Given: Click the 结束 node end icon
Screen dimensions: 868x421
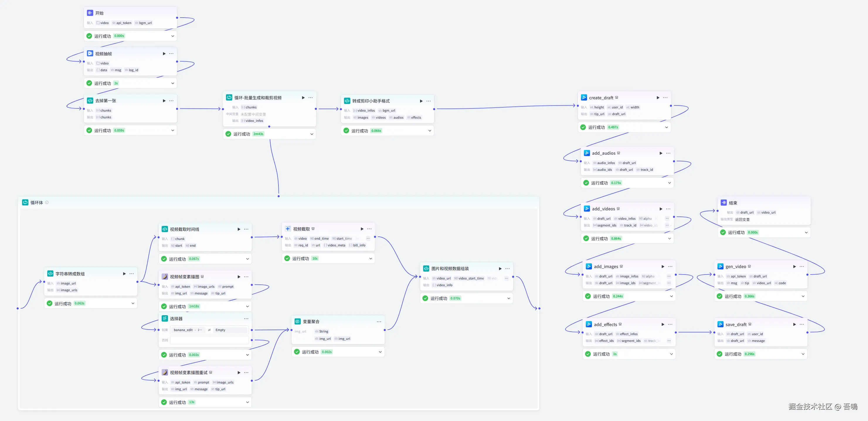Looking at the screenshot, I should 723,203.
